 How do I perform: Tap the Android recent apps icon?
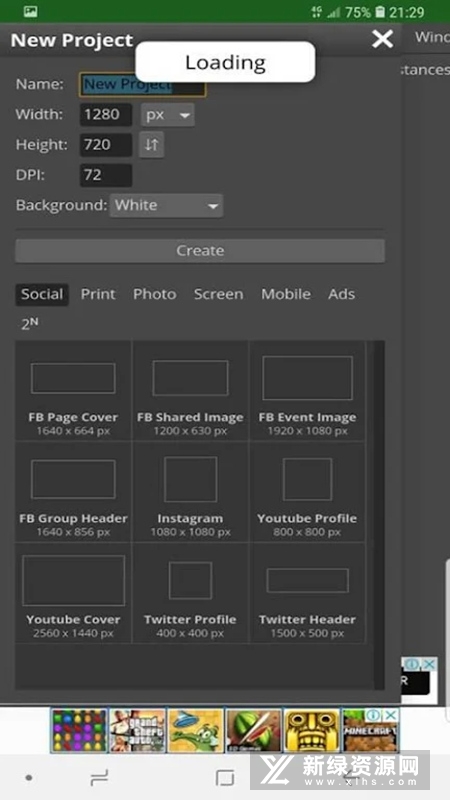[99, 778]
